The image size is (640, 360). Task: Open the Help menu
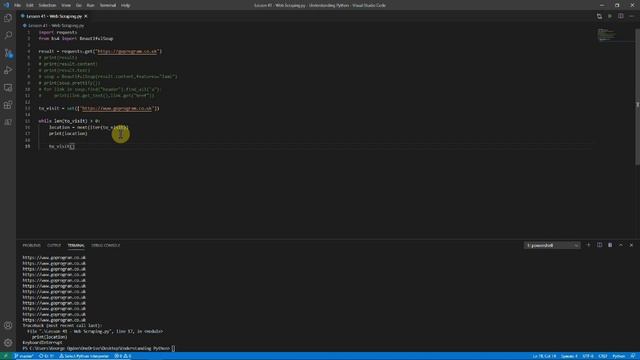(x=125, y=5)
